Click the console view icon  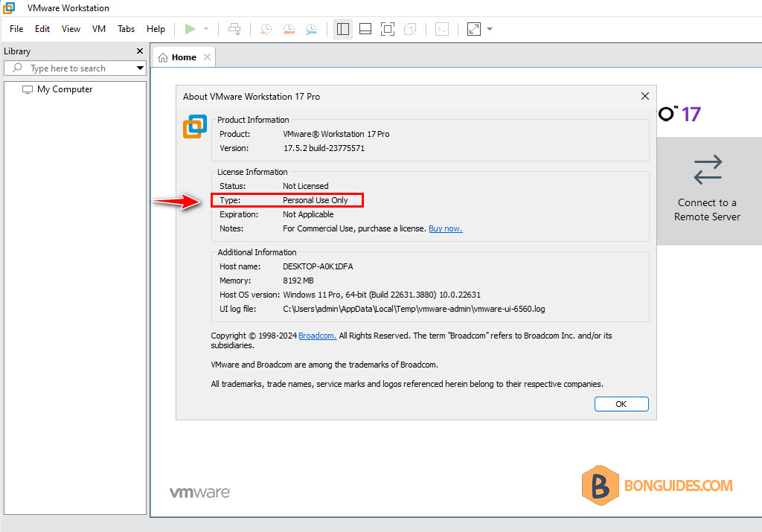(x=442, y=29)
